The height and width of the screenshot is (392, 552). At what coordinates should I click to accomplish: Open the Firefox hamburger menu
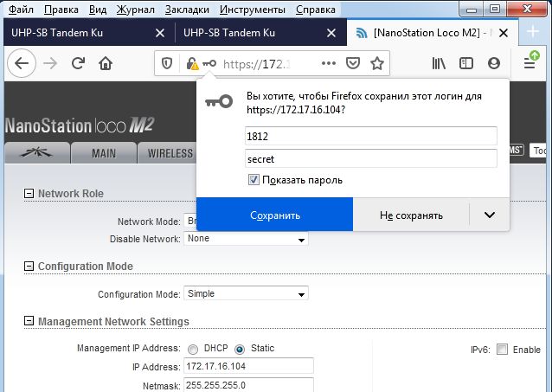point(530,63)
